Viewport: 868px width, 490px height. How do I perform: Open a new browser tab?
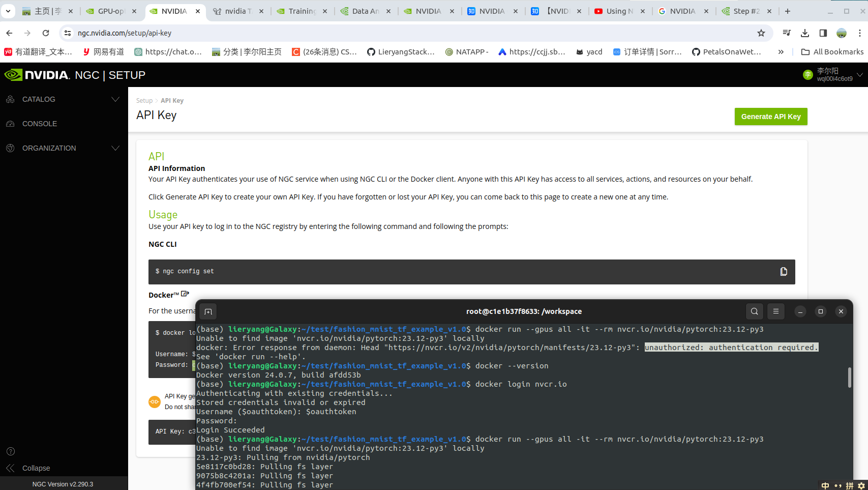pos(788,11)
